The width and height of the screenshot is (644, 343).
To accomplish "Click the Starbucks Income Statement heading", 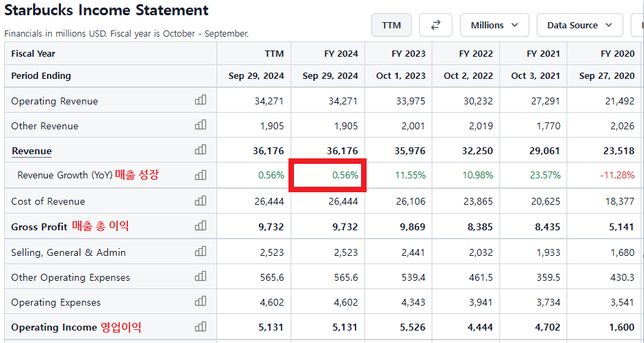I will 107,10.
